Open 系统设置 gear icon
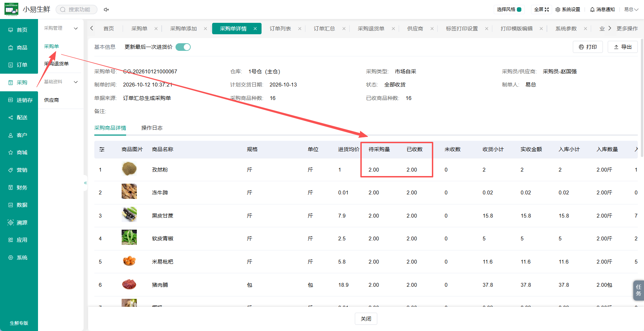The height and width of the screenshot is (331, 644). click(558, 10)
